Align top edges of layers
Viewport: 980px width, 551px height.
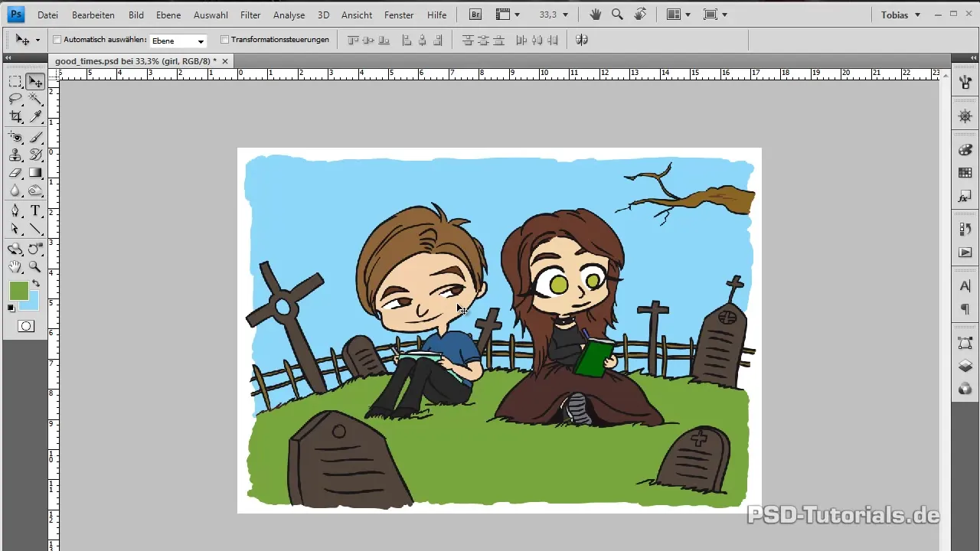(x=353, y=40)
